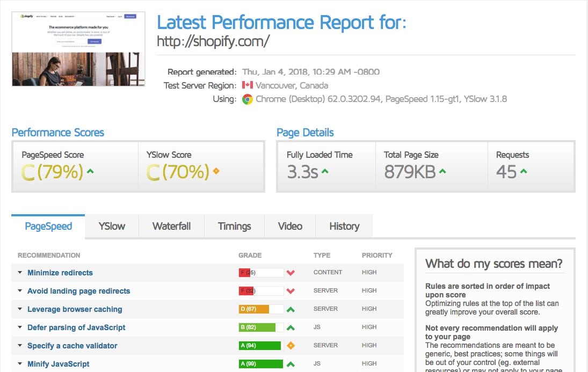Click the TYPE column header
Image resolution: width=588 pixels, height=372 pixels.
pos(322,256)
